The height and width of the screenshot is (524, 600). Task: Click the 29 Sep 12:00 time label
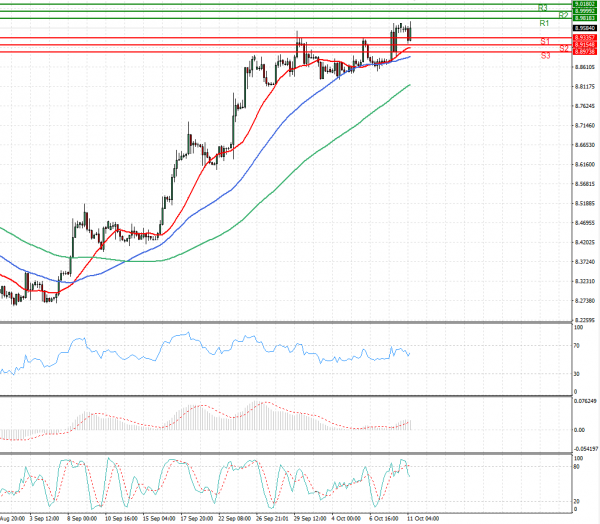(x=310, y=519)
